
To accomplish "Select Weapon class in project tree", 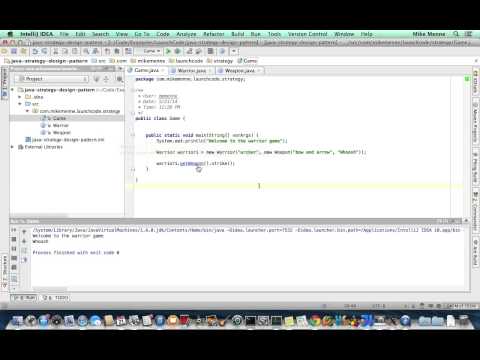I will [55, 133].
